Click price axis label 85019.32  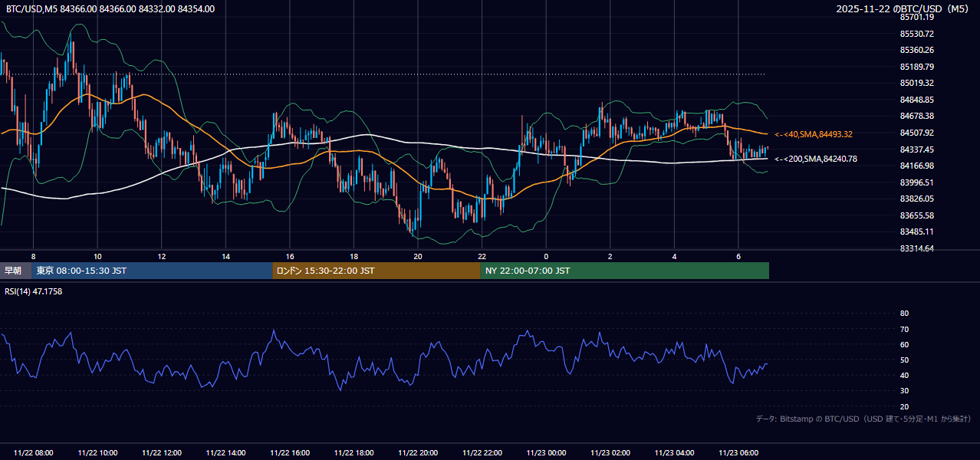(916, 83)
